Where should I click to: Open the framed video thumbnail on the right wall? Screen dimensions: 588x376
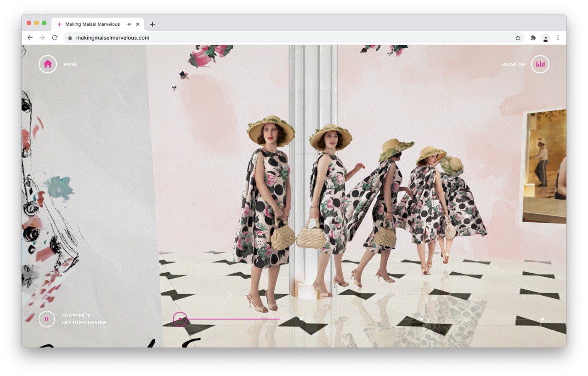(544, 167)
